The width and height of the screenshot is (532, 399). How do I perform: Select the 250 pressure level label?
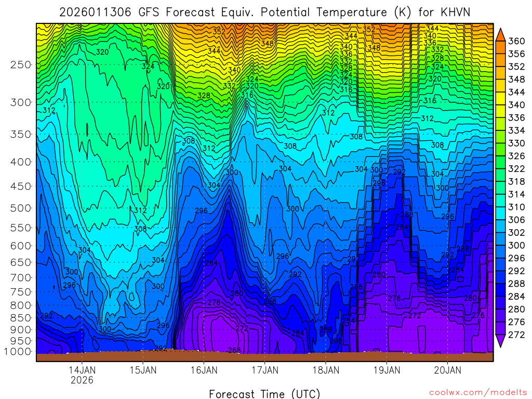[x=20, y=64]
